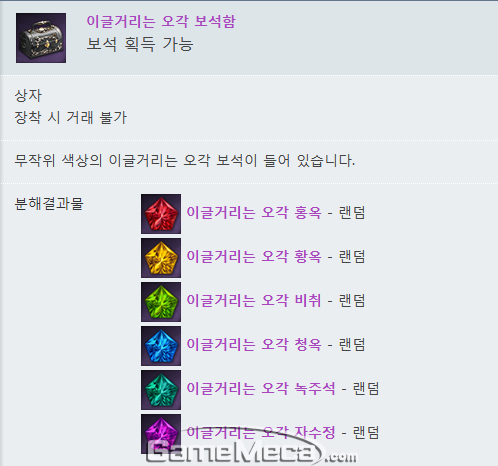Image resolution: width=498 pixels, height=466 pixels.
Task: Open the 이글거리는 오각 황옥 link
Action: (x=254, y=257)
